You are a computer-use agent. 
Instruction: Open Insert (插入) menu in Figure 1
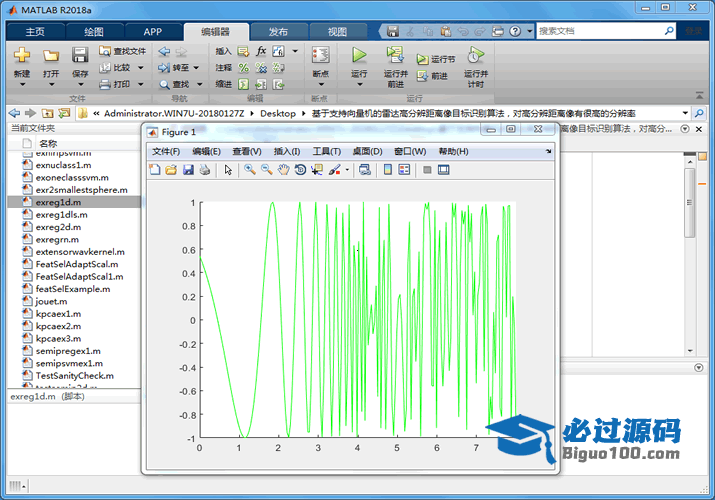[286, 151]
